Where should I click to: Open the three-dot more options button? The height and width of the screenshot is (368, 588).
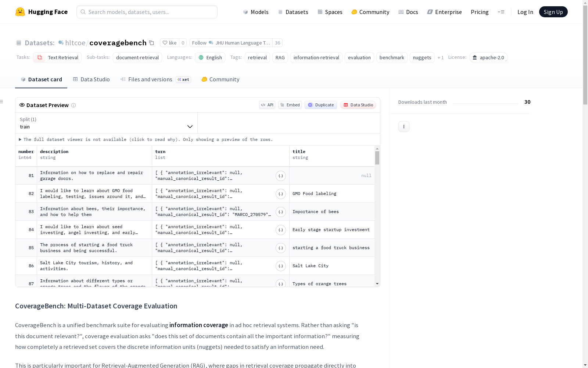pos(404,127)
